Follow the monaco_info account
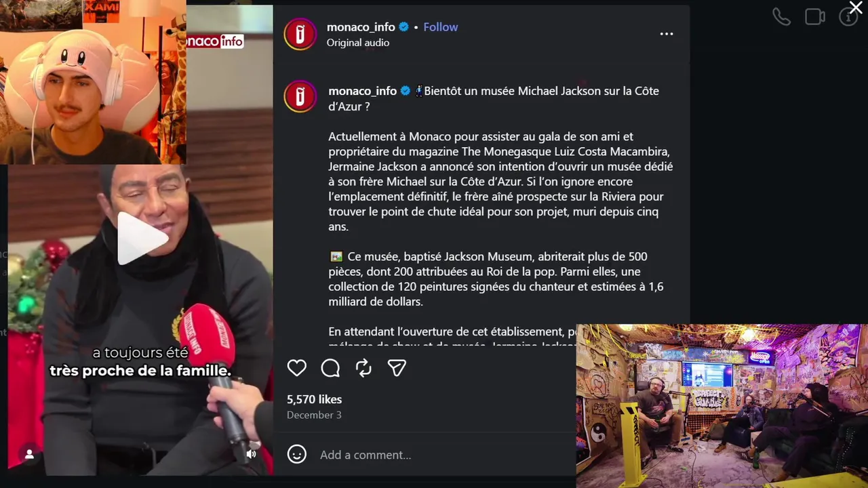 click(x=441, y=27)
